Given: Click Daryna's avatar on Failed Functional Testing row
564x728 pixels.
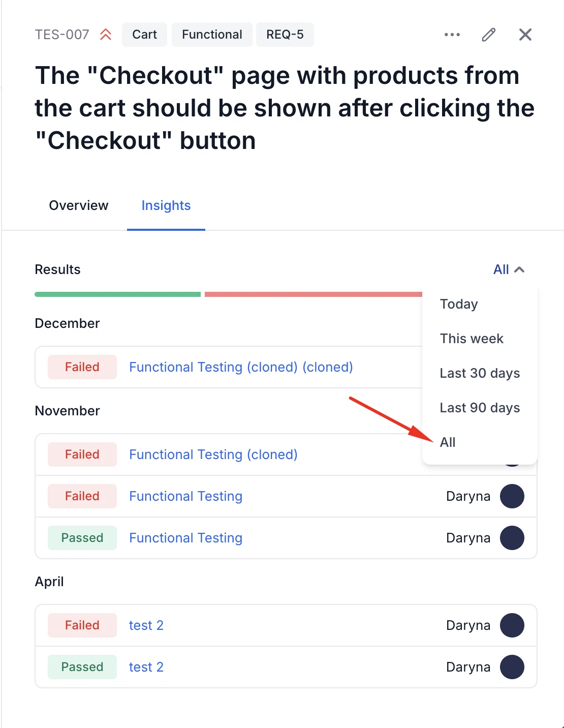Looking at the screenshot, I should (x=512, y=496).
